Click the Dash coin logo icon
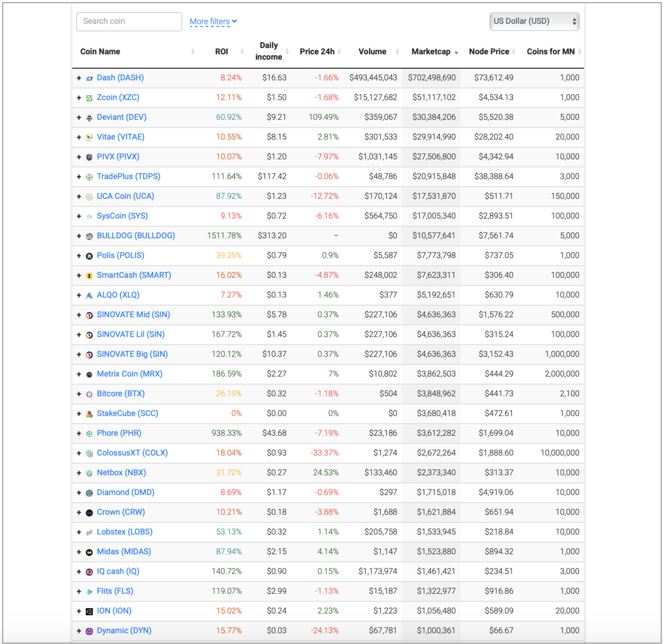 89,78
